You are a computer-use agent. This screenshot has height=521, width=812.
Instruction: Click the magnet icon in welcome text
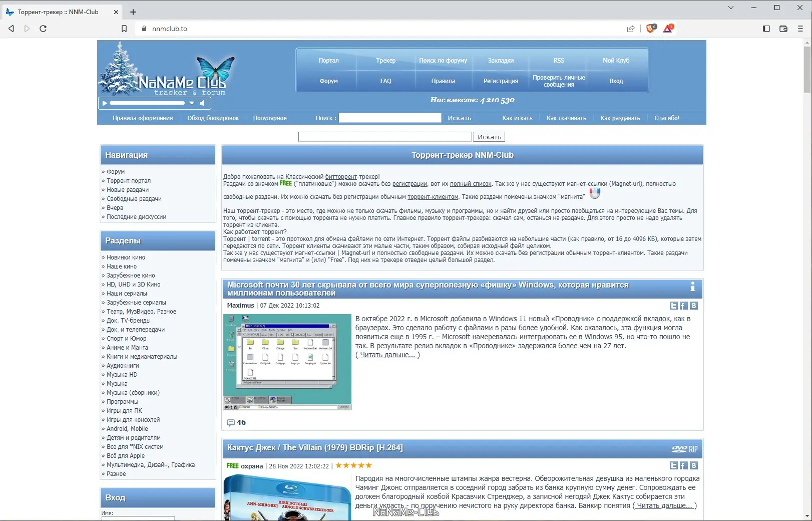(x=595, y=193)
